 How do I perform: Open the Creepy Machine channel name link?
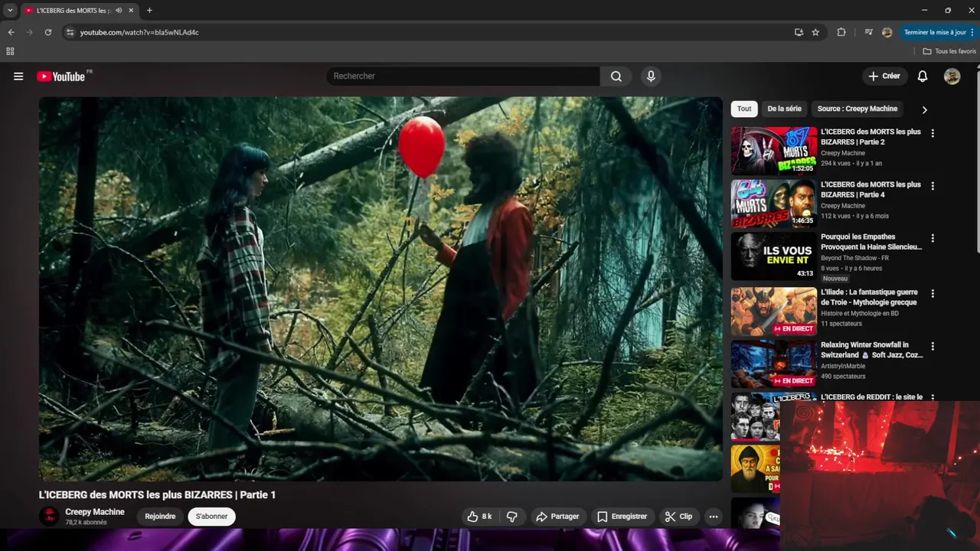95,512
